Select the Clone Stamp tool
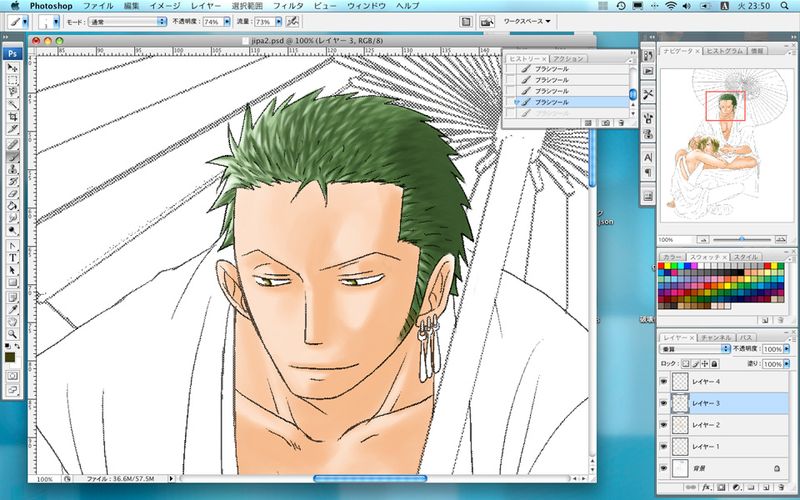The image size is (800, 500). tap(12, 169)
